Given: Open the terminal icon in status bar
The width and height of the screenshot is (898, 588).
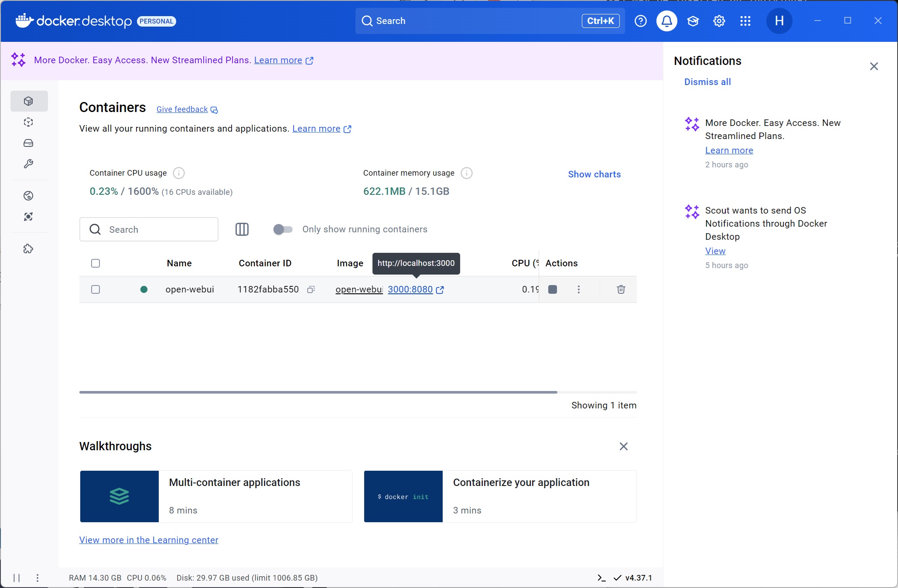Looking at the screenshot, I should 601,578.
